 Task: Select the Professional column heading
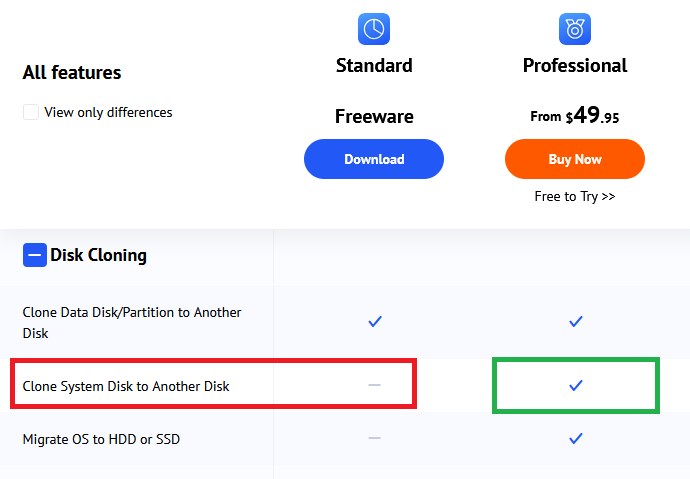coord(575,66)
